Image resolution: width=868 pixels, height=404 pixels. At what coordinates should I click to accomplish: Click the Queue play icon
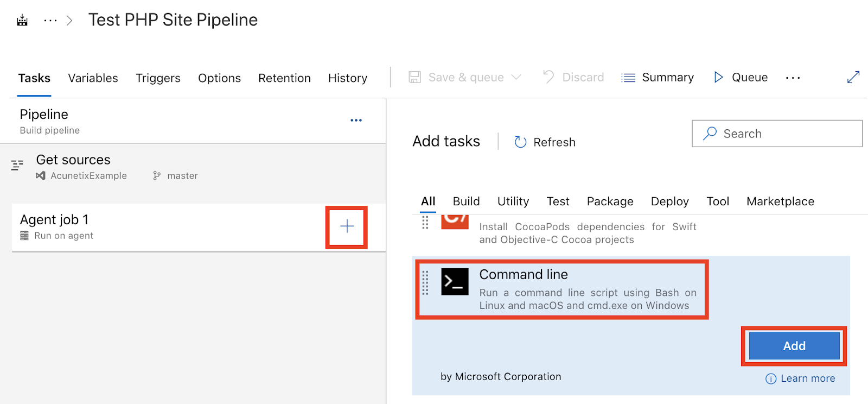click(x=718, y=77)
